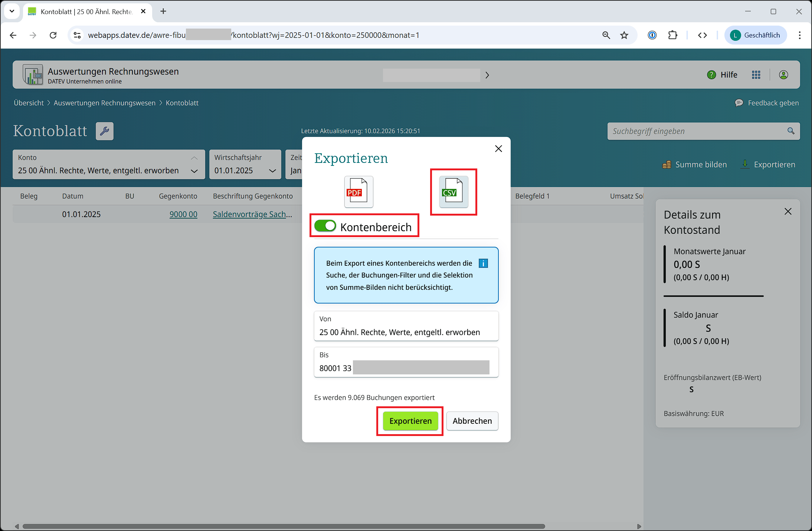The image size is (812, 531).
Task: Bookmark this page with the star
Action: click(624, 35)
